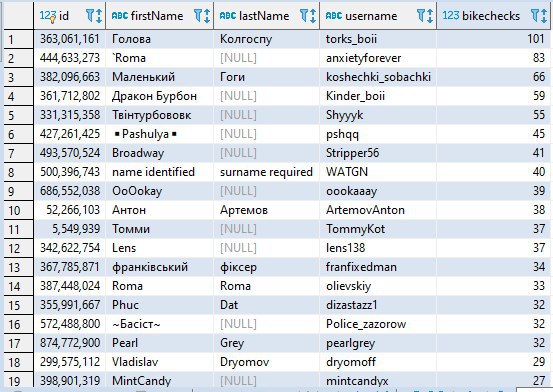Select row number 1 header
Viewport: 553px width, 392px height.
coord(19,39)
